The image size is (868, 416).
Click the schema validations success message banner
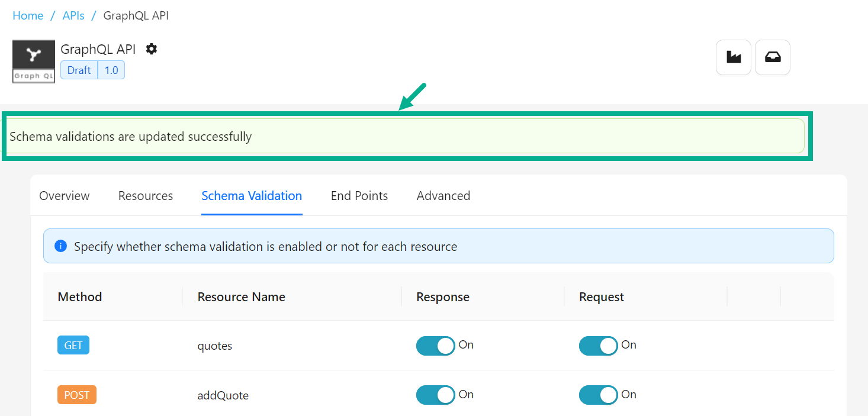coord(409,136)
